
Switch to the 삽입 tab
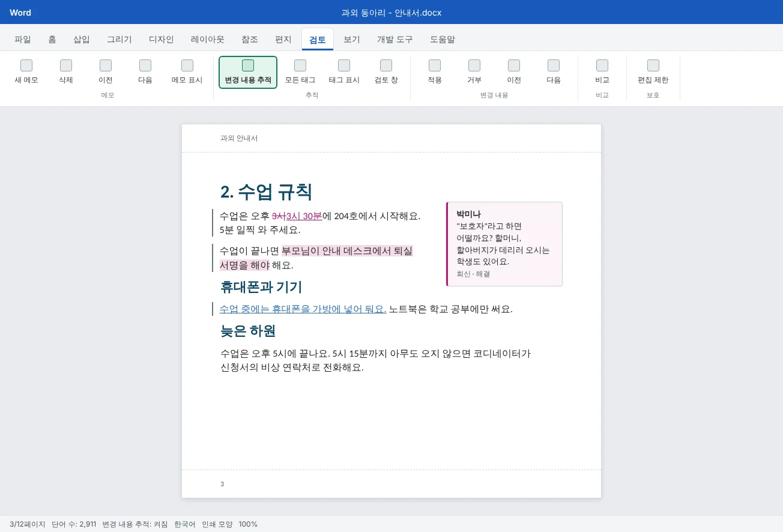pyautogui.click(x=82, y=40)
